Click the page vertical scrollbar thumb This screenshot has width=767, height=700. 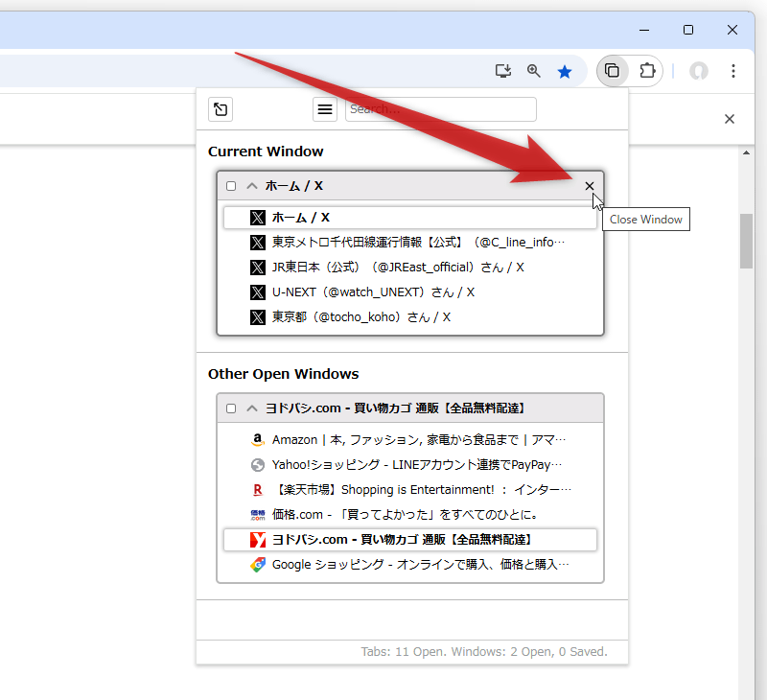point(746,241)
